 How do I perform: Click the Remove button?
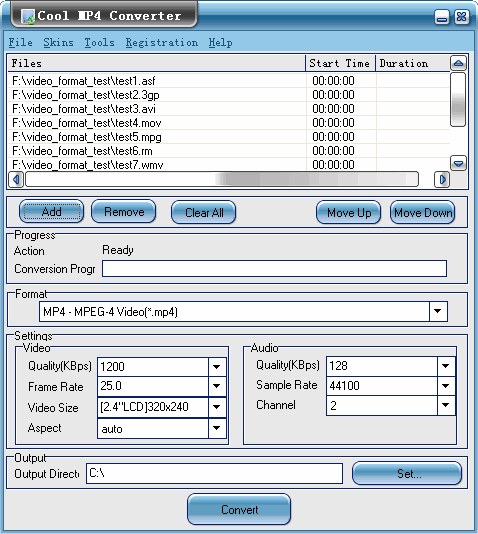[x=124, y=211]
